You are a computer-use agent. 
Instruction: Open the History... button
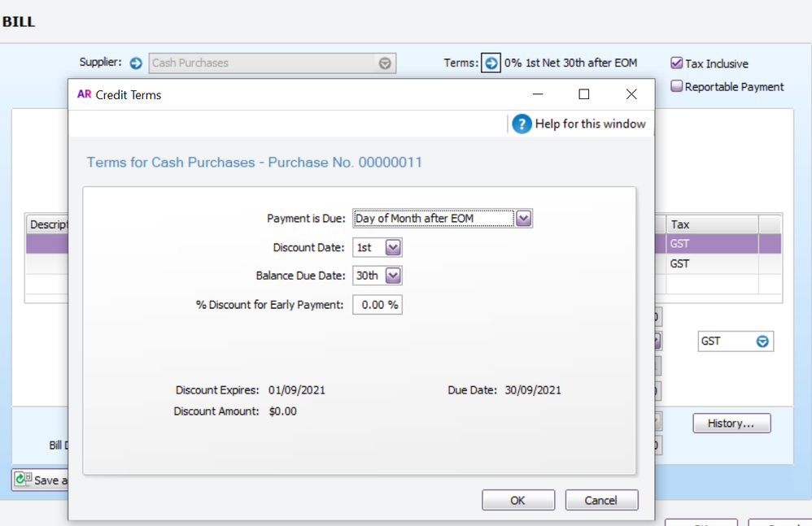pos(731,423)
